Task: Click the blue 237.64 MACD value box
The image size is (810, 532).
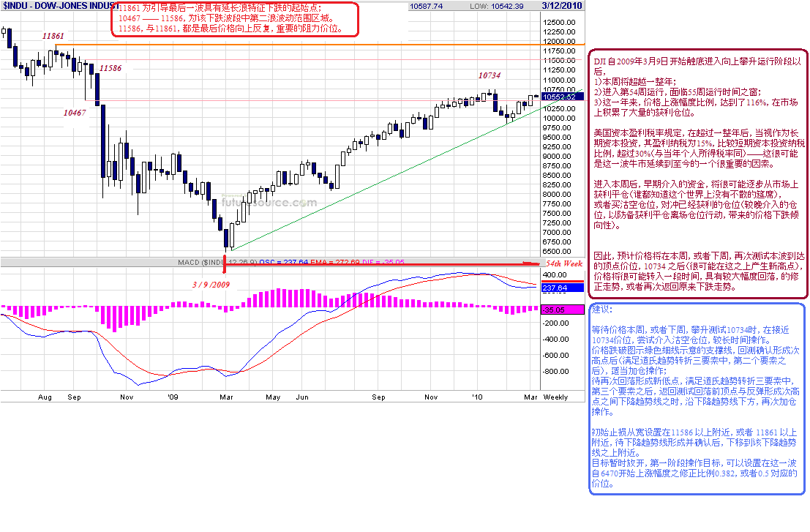Action: (x=562, y=288)
